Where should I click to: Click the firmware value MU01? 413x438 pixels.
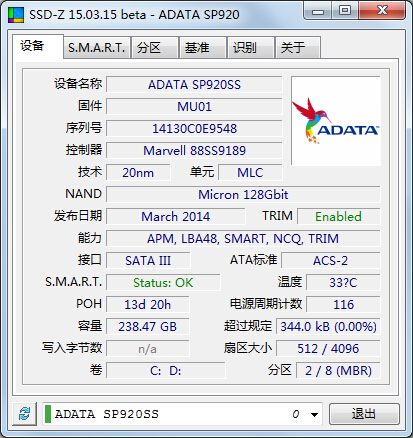pos(194,107)
